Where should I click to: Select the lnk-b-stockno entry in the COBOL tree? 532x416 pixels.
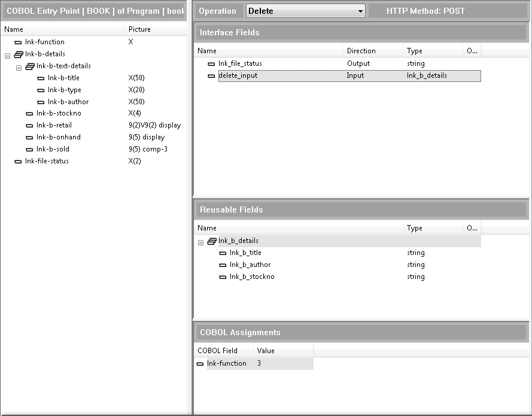59,113
